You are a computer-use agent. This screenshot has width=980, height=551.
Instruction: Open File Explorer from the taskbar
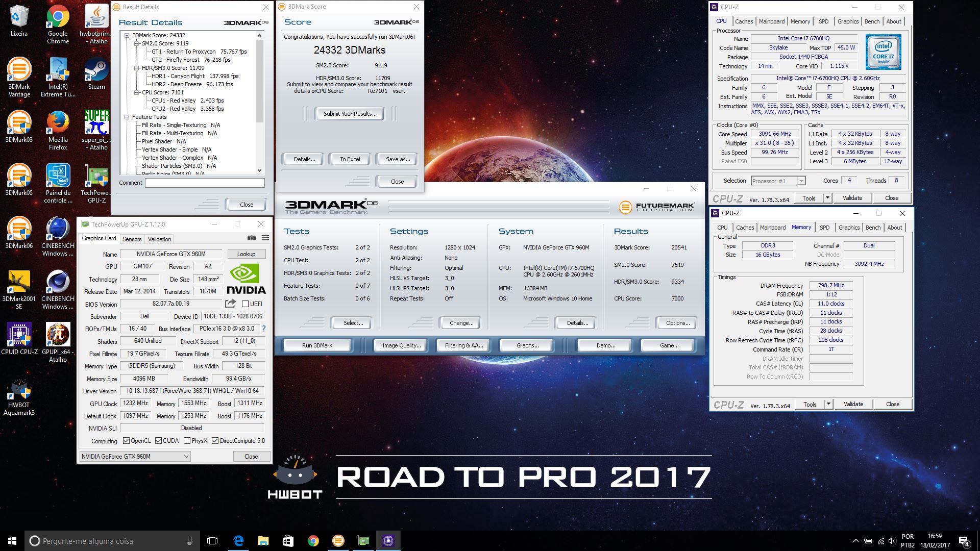coord(263,541)
